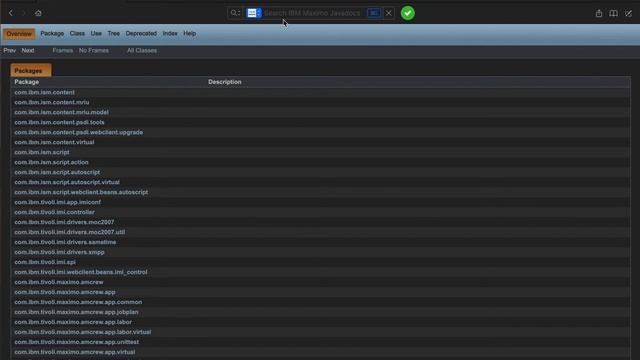Open the Deprecated tab
The height and width of the screenshot is (360, 640).
pos(141,33)
